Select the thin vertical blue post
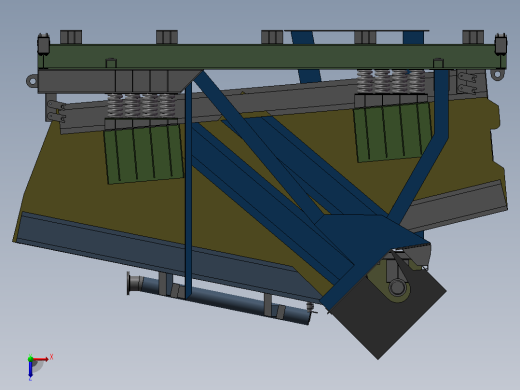Screen dimensions: 520x390 coord(188,190)
